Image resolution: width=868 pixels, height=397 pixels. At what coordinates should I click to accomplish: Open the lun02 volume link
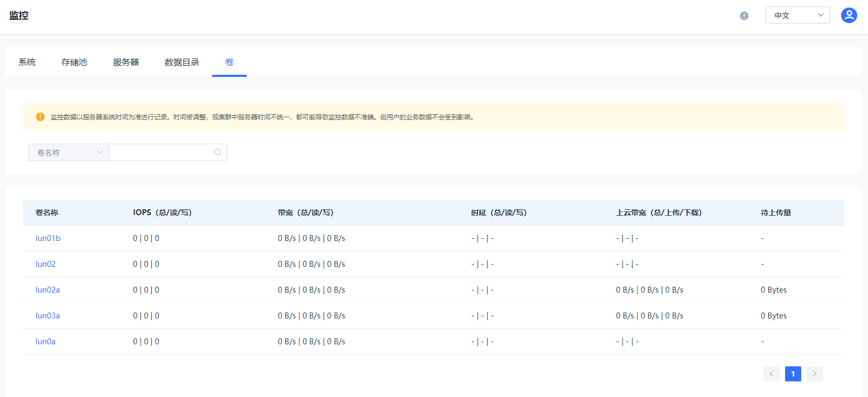click(x=46, y=264)
